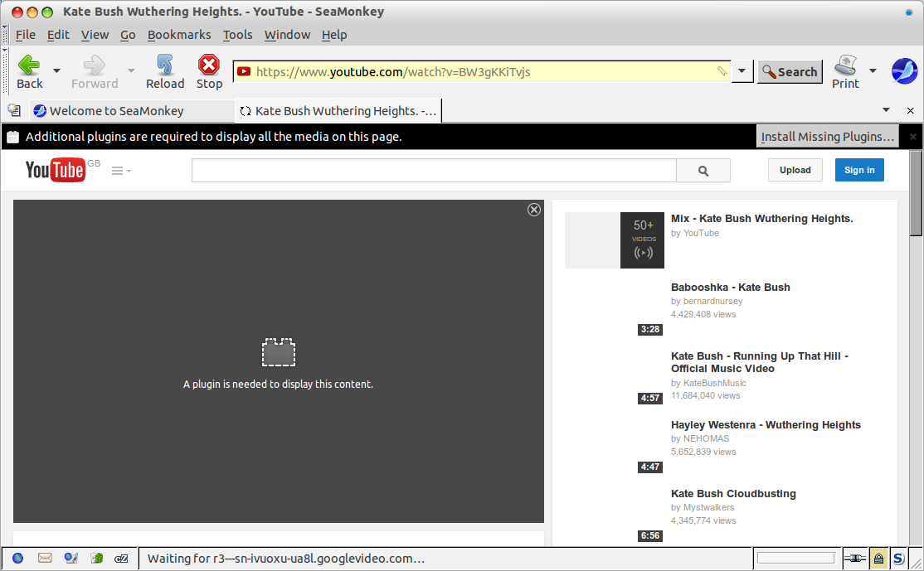Open Address Book icon in status bar
The image size is (924, 571).
pyautogui.click(x=97, y=558)
